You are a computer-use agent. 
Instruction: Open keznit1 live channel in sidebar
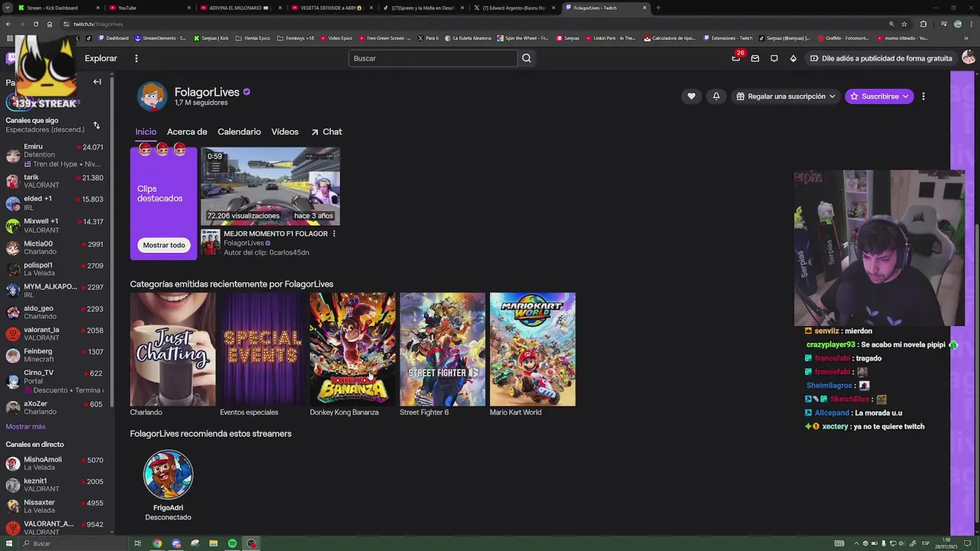pos(55,485)
